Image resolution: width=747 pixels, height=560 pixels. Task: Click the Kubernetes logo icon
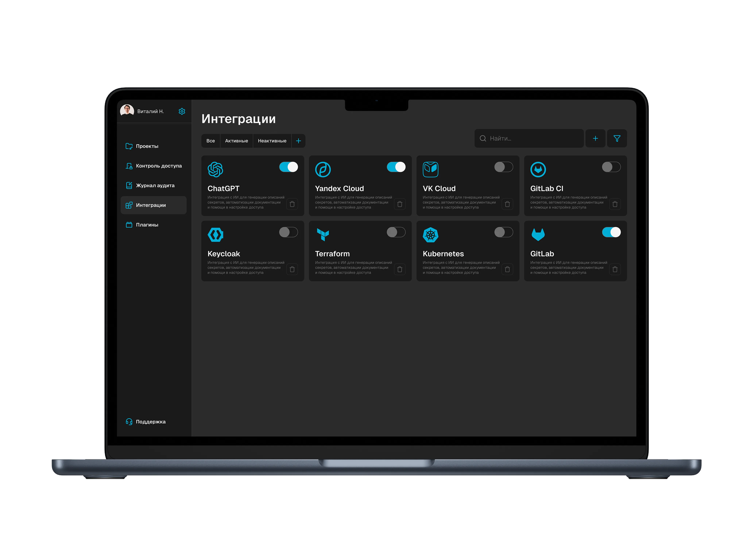point(431,235)
